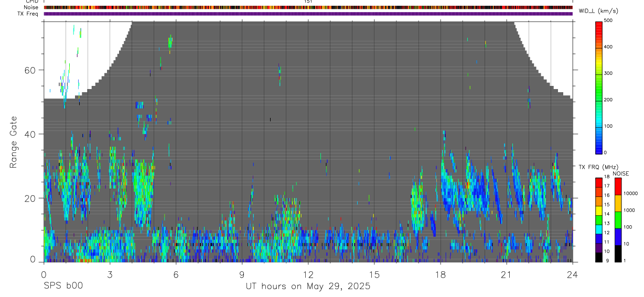Click the 17 MHz label in TX FRQ legend
Image resolution: width=644 pixels, height=297 pixels.
[x=607, y=186]
